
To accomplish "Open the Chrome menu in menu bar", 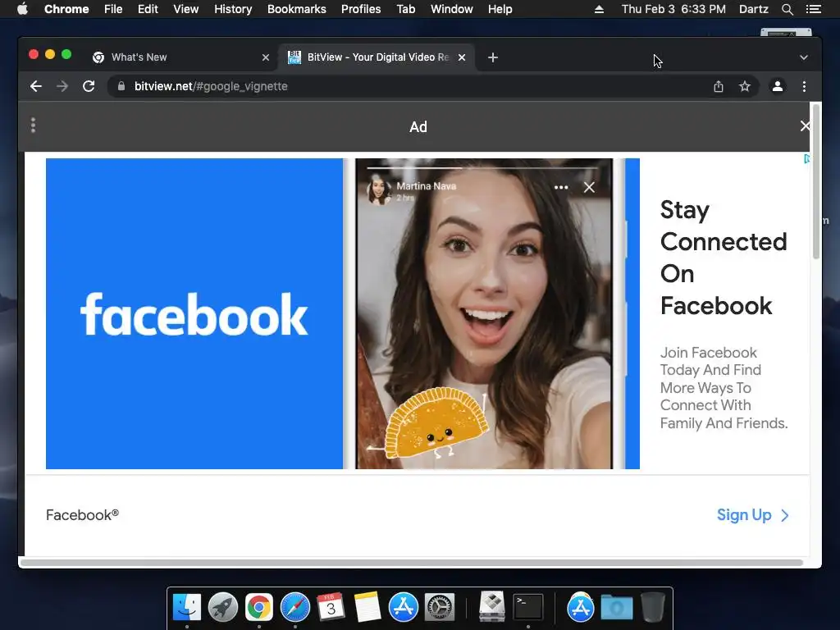I will tap(66, 9).
